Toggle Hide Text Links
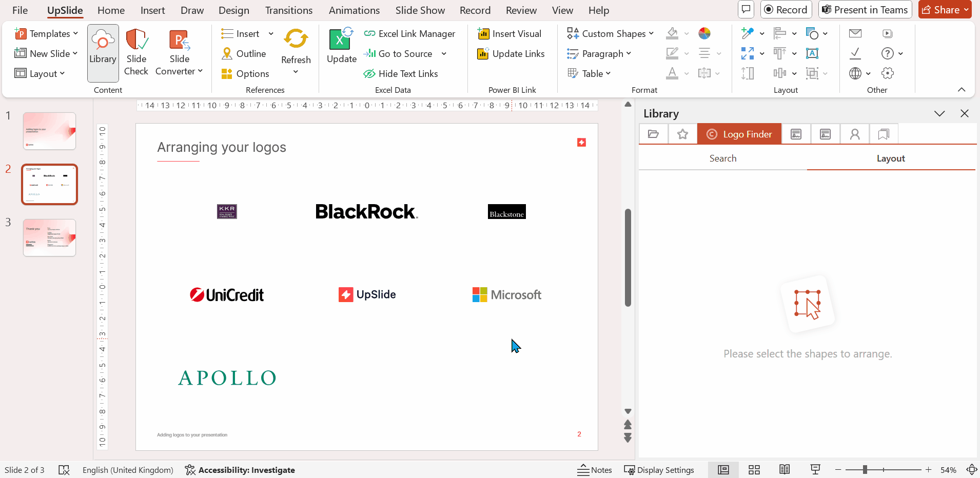 tap(401, 73)
